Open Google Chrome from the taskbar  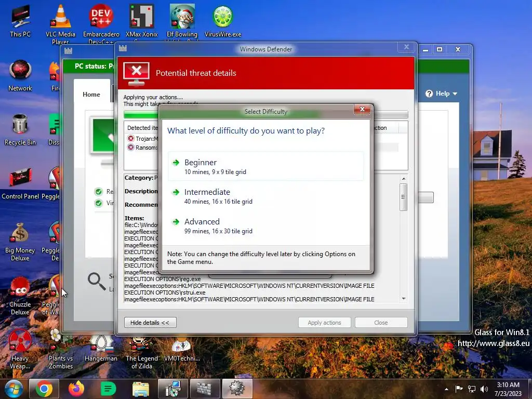coord(44,389)
